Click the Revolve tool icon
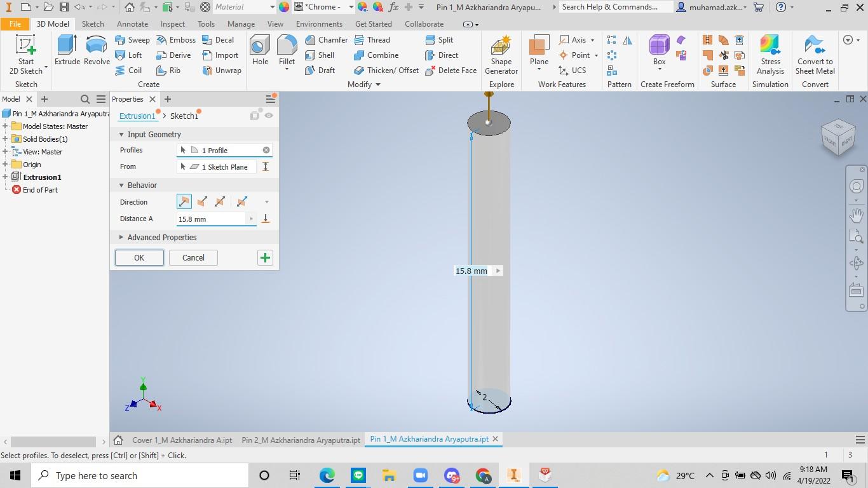868x488 pixels. coord(97,50)
